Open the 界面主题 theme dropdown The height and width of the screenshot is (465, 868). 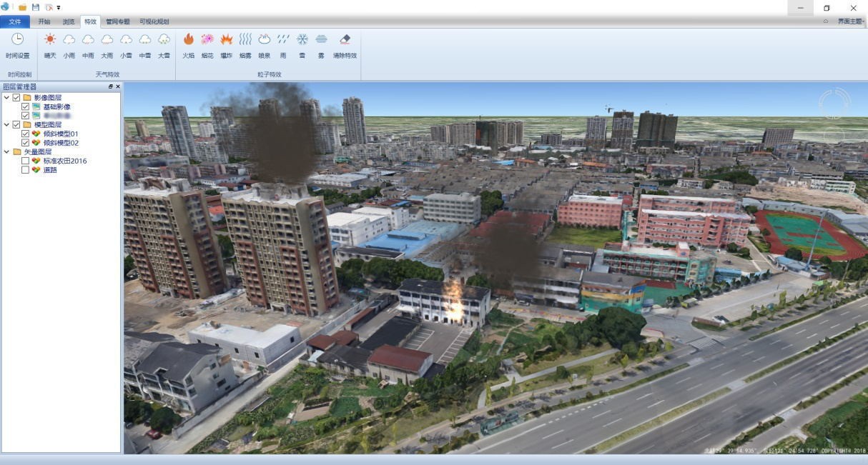[x=850, y=21]
